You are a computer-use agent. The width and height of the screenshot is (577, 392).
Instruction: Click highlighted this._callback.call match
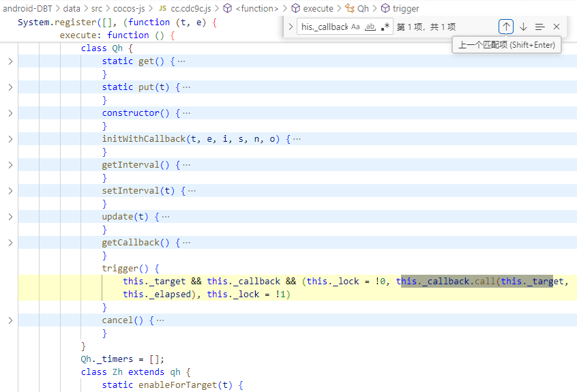477,282
